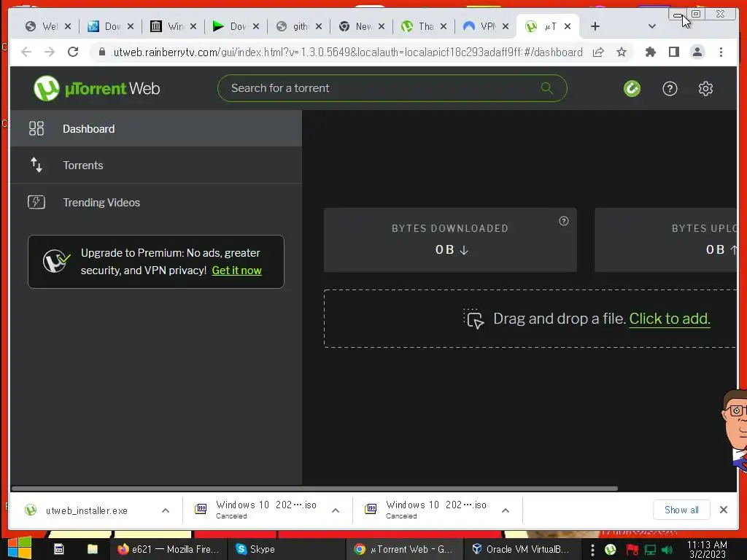Click the Show all downloads button
747x560 pixels.
click(x=681, y=510)
